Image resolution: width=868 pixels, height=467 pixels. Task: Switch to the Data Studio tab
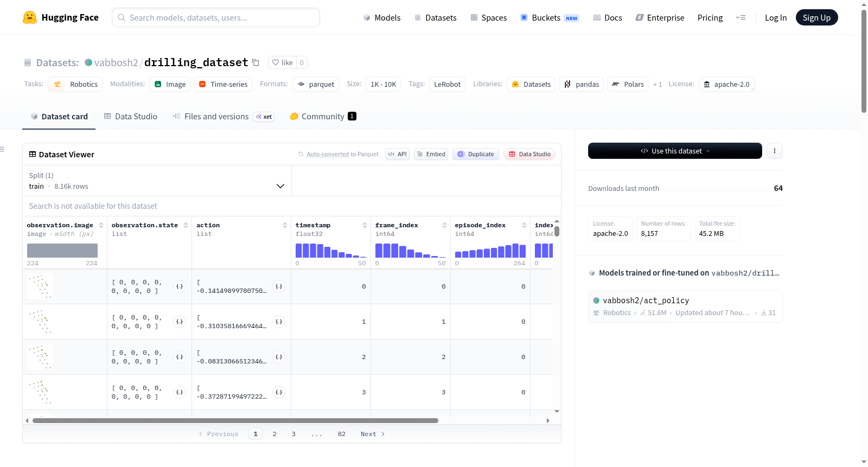tap(131, 116)
